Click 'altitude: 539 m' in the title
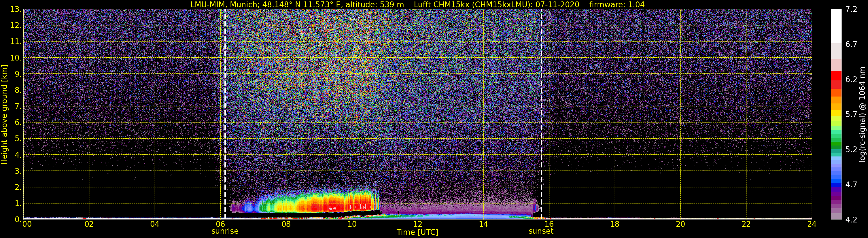 click(x=375, y=5)
